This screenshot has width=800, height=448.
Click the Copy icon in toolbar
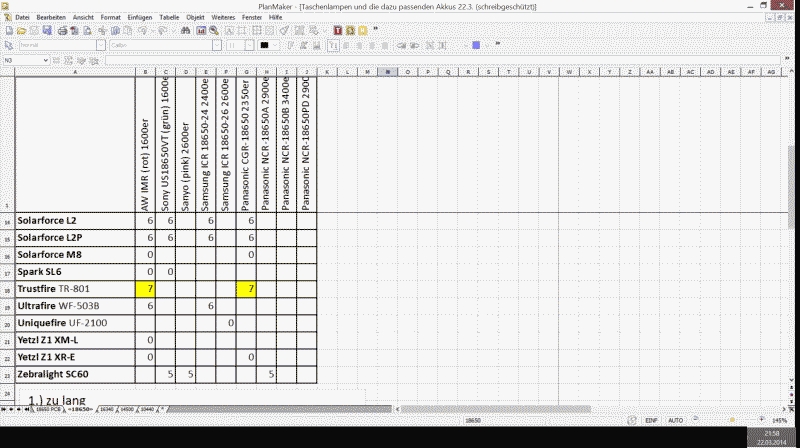click(116, 31)
